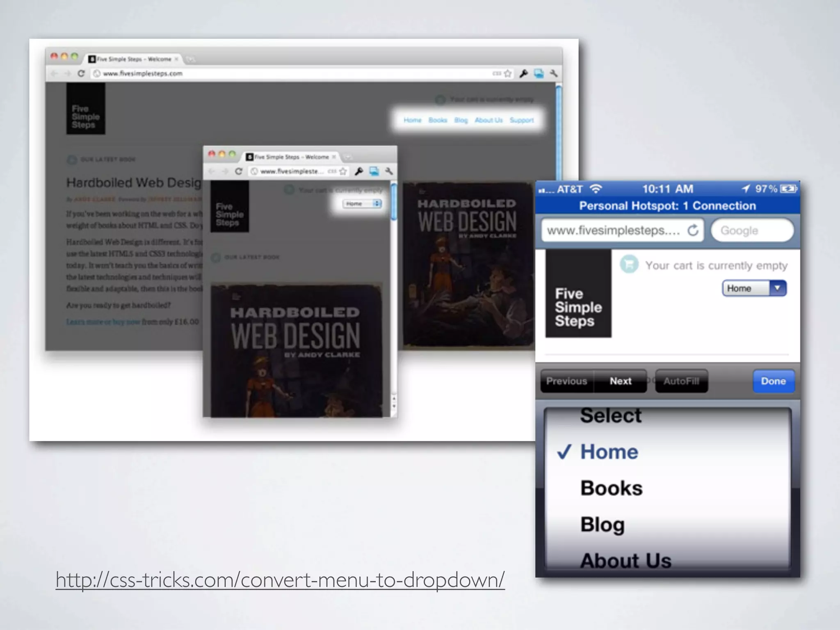Click reload icon in small browser window
This screenshot has height=630, width=840.
click(238, 171)
